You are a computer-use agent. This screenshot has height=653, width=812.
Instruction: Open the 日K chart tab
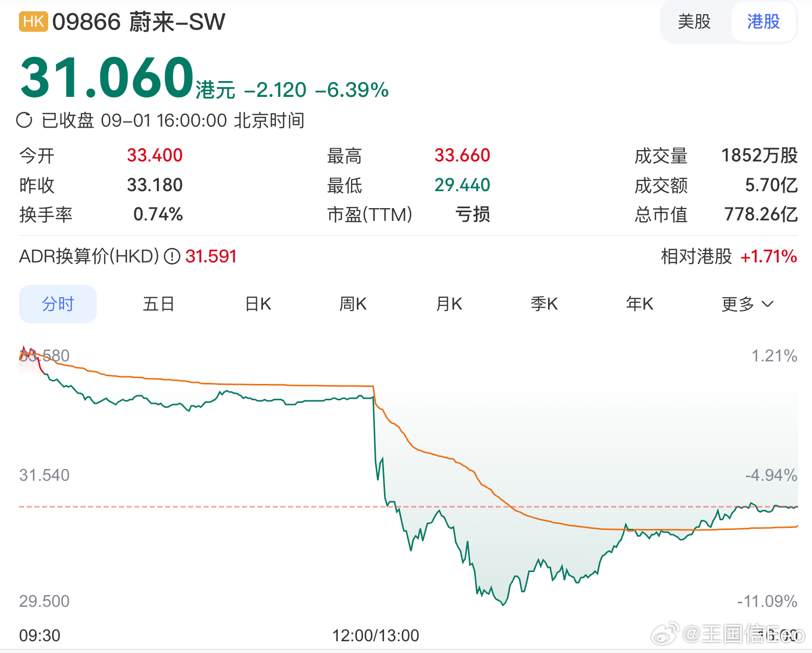[258, 304]
